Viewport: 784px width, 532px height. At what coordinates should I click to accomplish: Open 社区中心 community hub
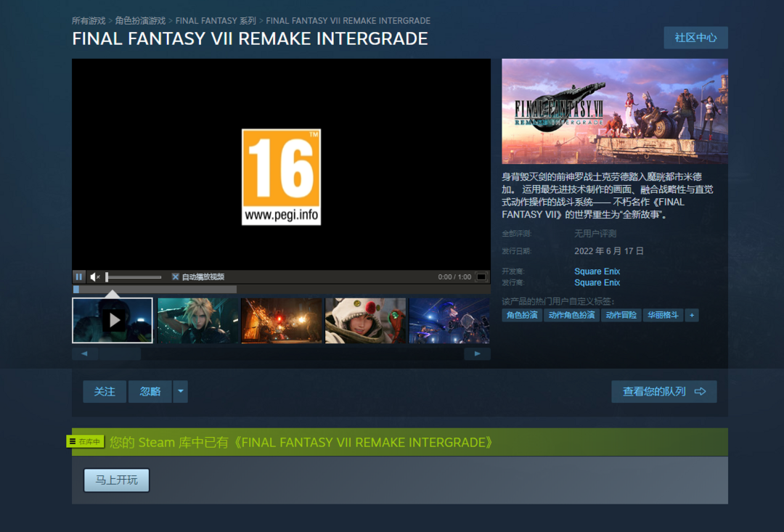click(695, 38)
